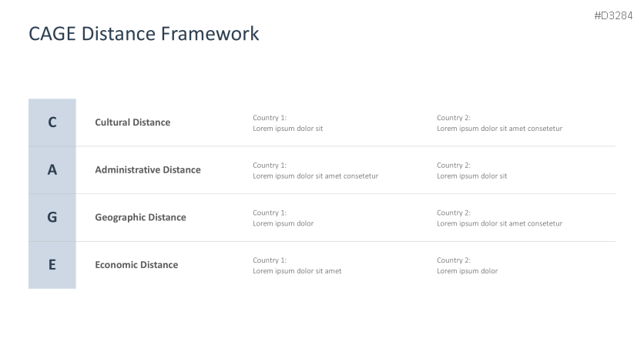The height and width of the screenshot is (362, 644).
Task: Select the #D3284 slide ID text
Action: [613, 15]
